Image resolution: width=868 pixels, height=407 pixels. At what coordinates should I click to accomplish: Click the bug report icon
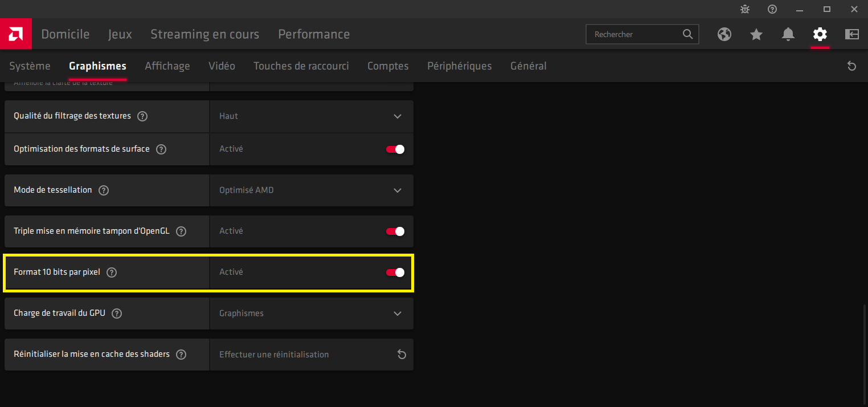click(745, 9)
